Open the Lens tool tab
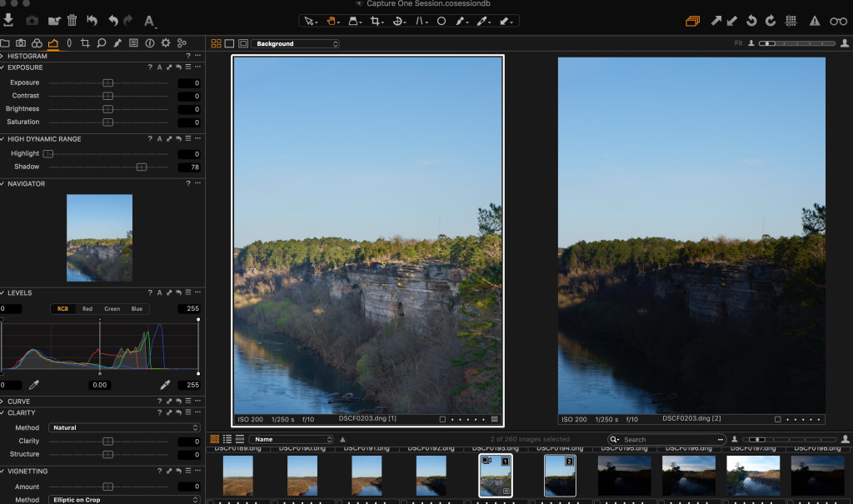Screen dimensions: 853x504 point(69,43)
